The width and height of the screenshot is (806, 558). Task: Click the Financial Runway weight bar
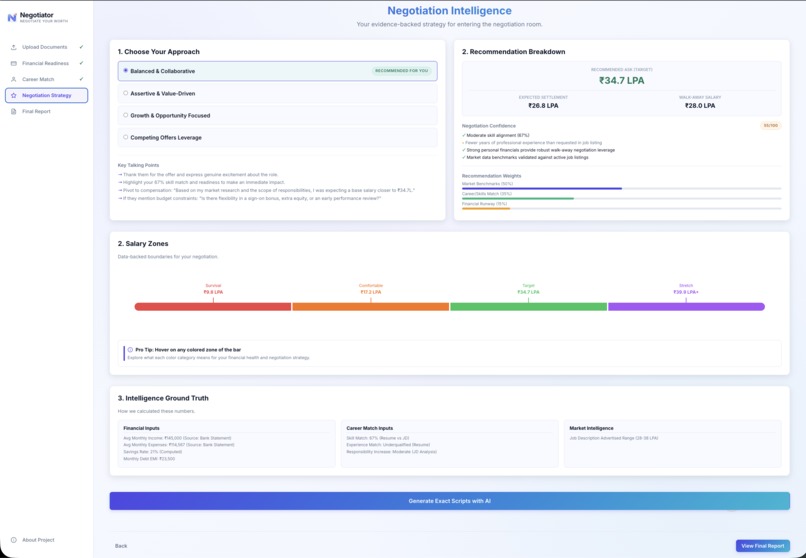click(621, 209)
